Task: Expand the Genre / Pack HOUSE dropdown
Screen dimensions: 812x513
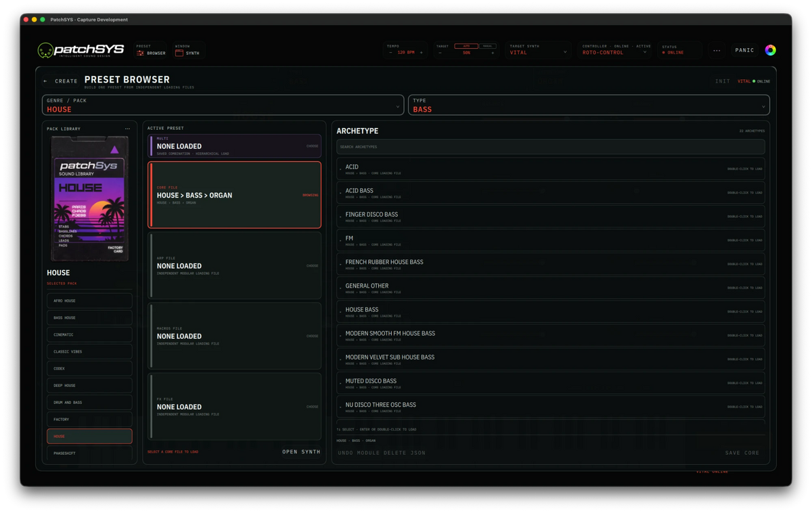Action: 223,105
